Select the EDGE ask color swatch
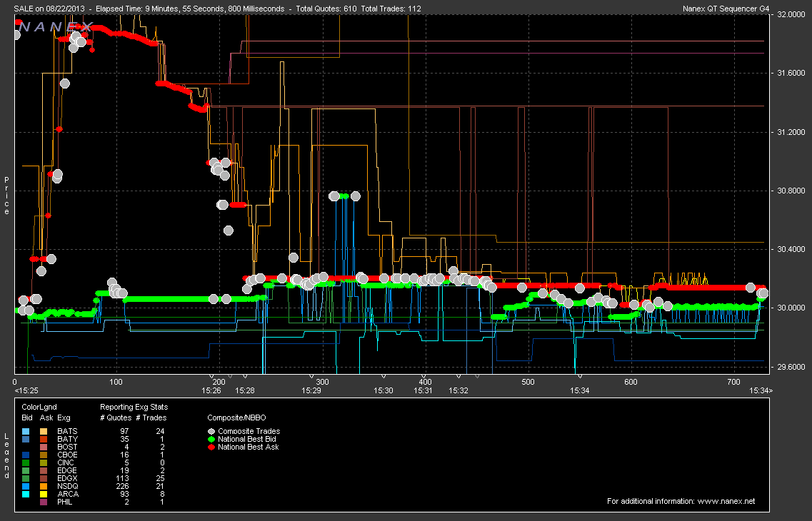Screen dimensions: 812x521 coord(44,470)
